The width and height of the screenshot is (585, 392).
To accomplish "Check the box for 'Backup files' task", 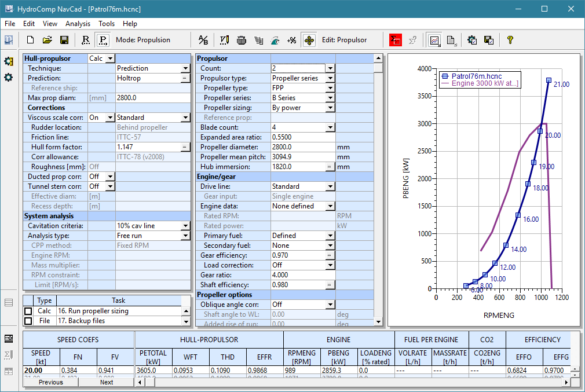I will [28, 321].
